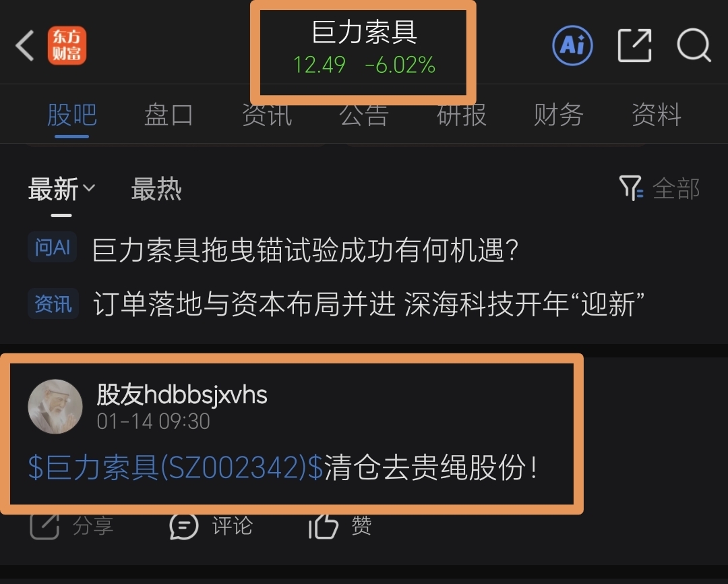
Task: Open the search magnifier icon
Action: tap(694, 46)
